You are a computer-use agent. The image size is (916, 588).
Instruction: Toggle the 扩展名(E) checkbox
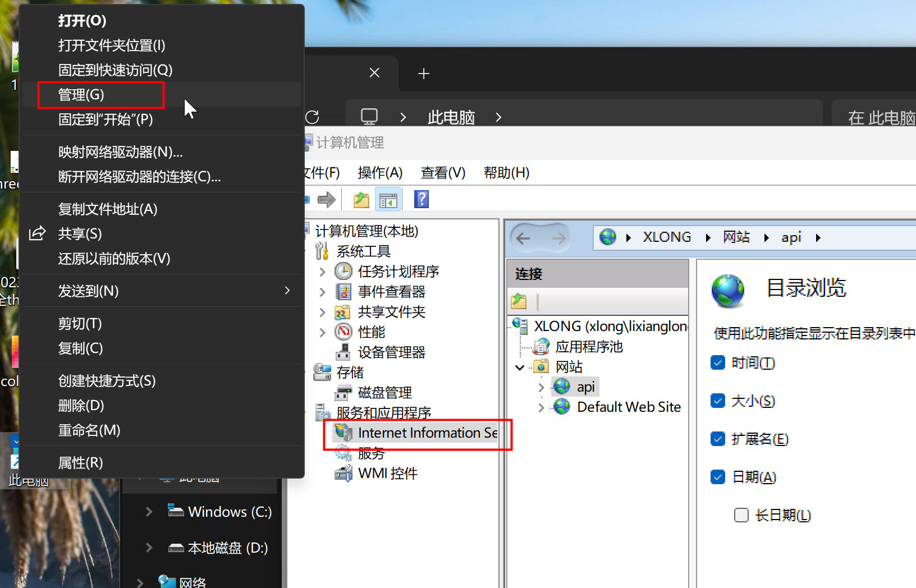tap(718, 439)
